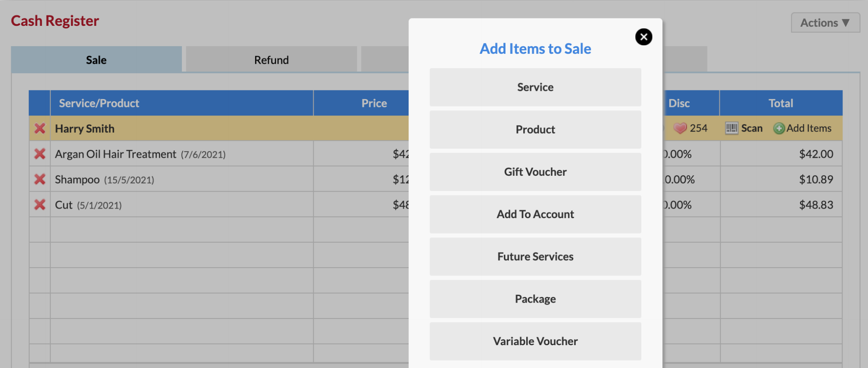Choose the Package option
Image resolution: width=868 pixels, height=368 pixels.
[535, 299]
